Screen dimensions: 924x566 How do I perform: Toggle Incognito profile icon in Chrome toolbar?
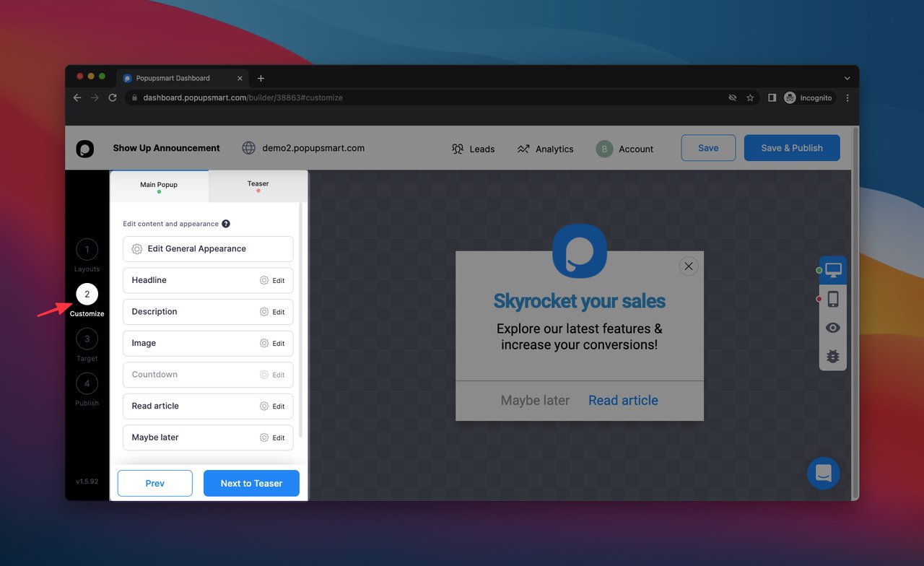coord(789,97)
